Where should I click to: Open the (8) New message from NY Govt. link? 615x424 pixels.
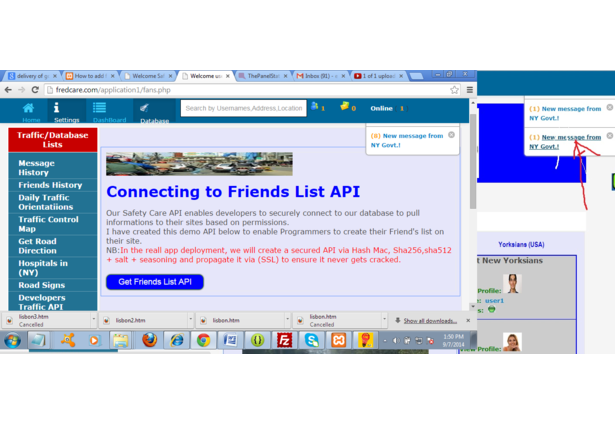pos(407,140)
